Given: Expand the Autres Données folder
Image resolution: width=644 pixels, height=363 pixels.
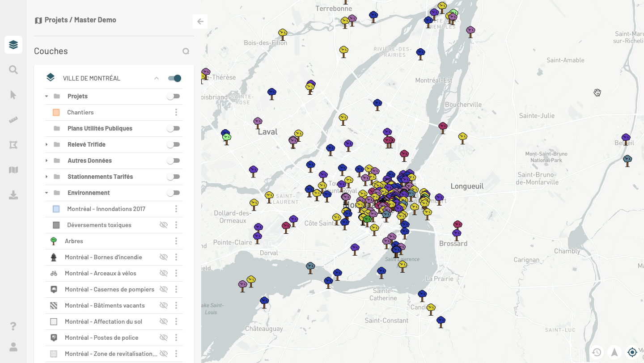Looking at the screenshot, I should 47,160.
